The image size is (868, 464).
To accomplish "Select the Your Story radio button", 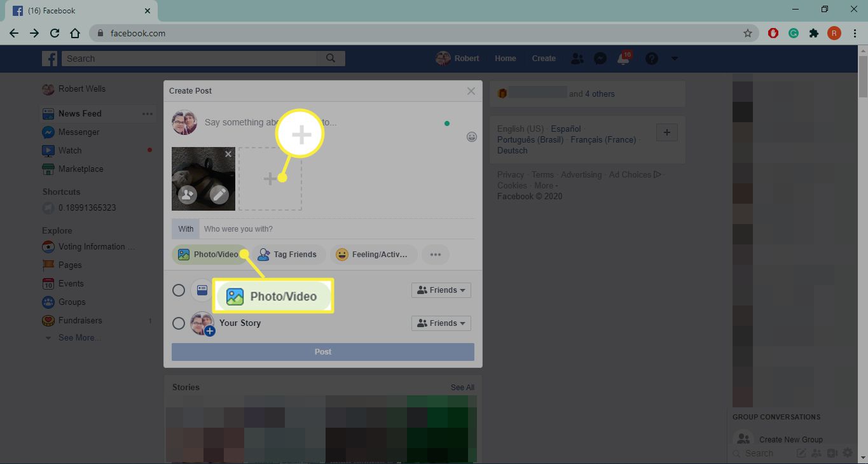I will 179,323.
